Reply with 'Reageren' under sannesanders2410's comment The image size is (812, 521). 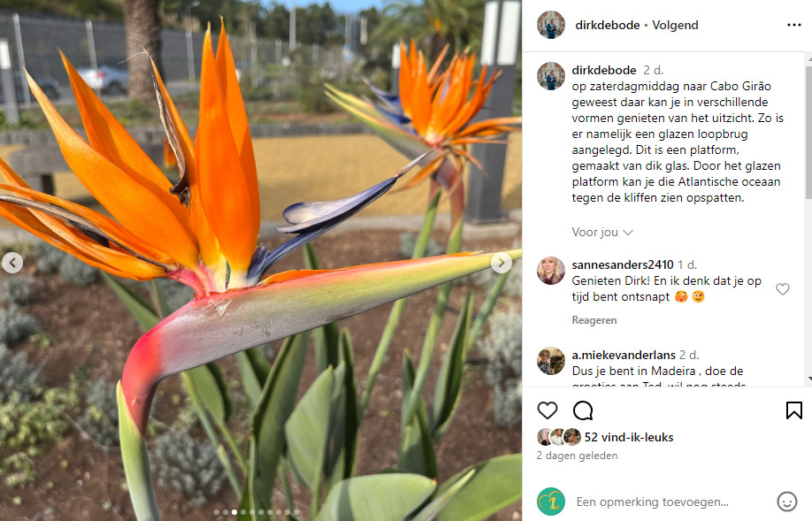pos(594,320)
